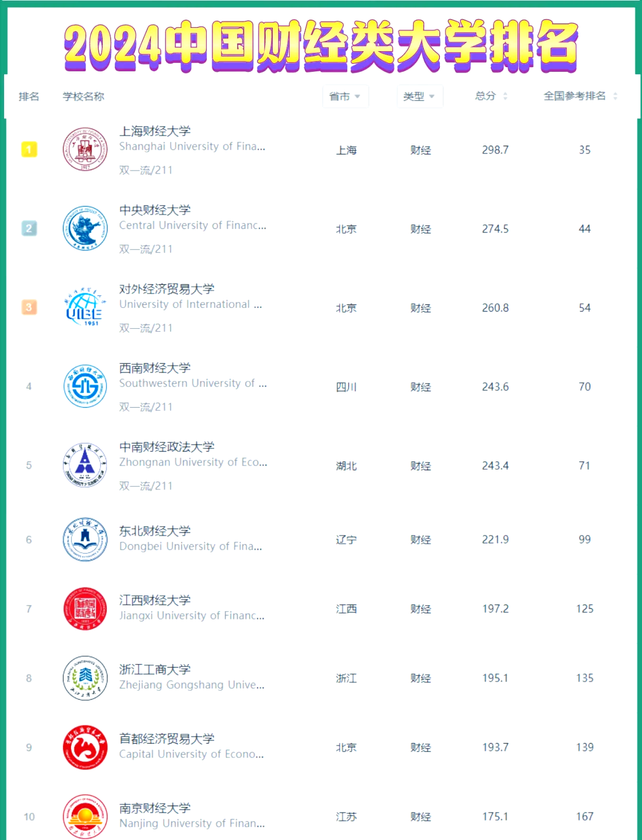Click the province cell 四川
Viewport: 642px width, 840px height.
(x=346, y=387)
